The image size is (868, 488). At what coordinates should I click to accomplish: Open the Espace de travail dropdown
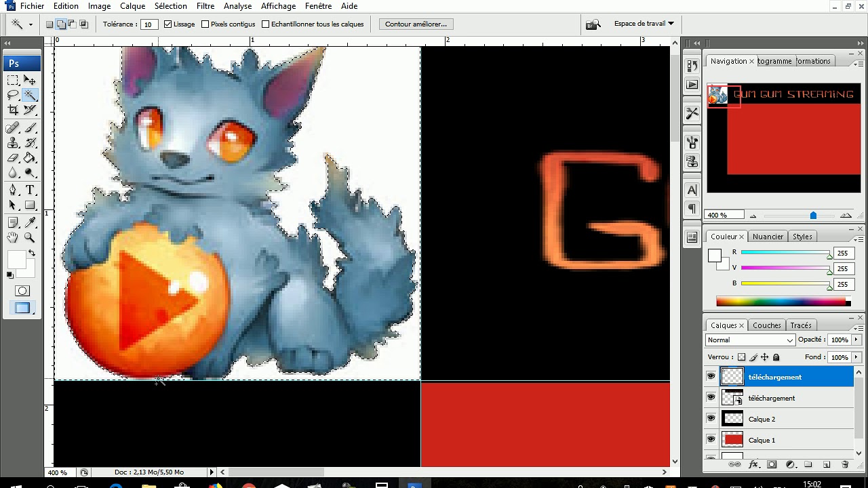click(644, 24)
